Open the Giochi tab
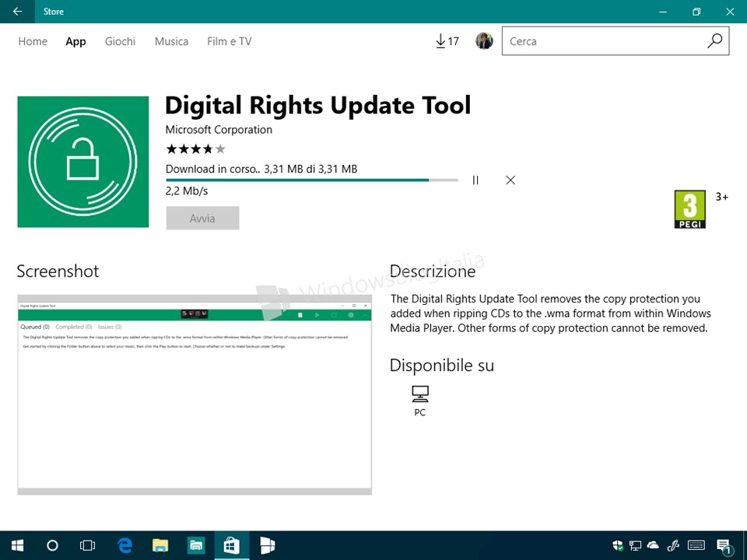Image resolution: width=747 pixels, height=560 pixels. coord(120,41)
